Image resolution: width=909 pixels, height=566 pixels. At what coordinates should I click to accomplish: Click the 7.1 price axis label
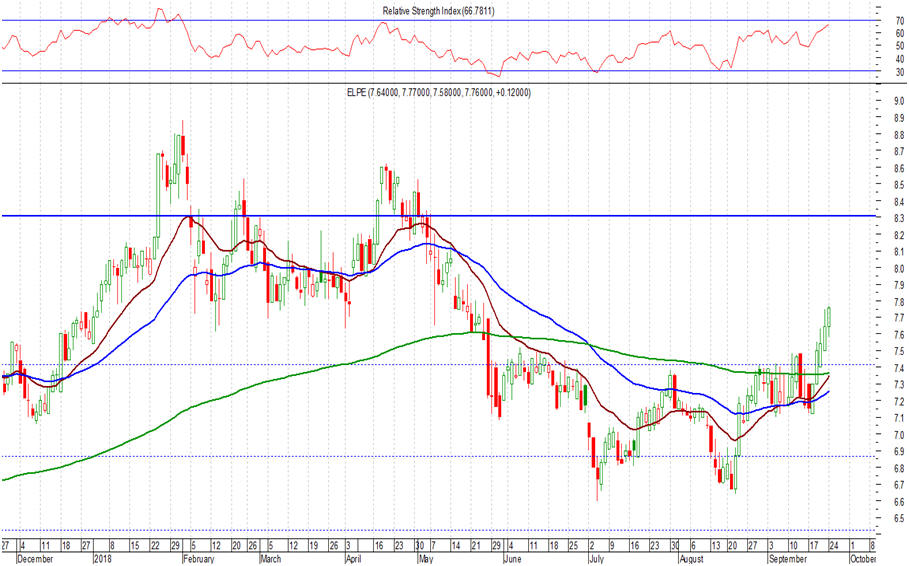tap(899, 418)
